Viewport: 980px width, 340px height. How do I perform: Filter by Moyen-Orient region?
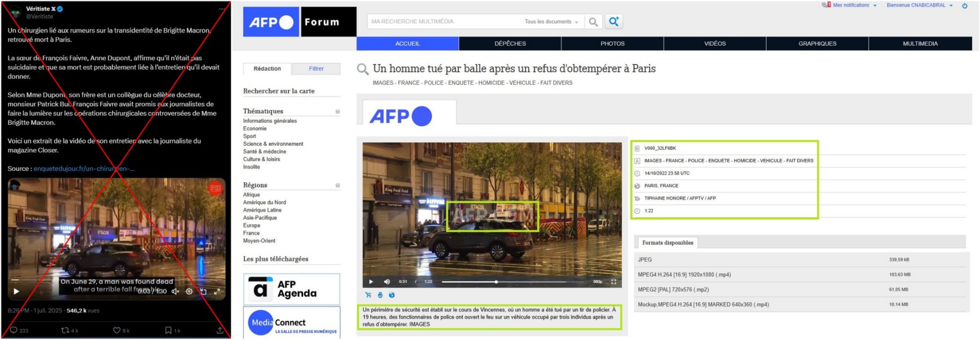(259, 241)
